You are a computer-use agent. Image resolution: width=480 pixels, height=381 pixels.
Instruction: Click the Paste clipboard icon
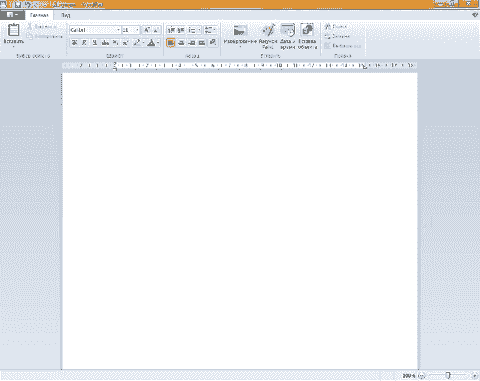13,30
